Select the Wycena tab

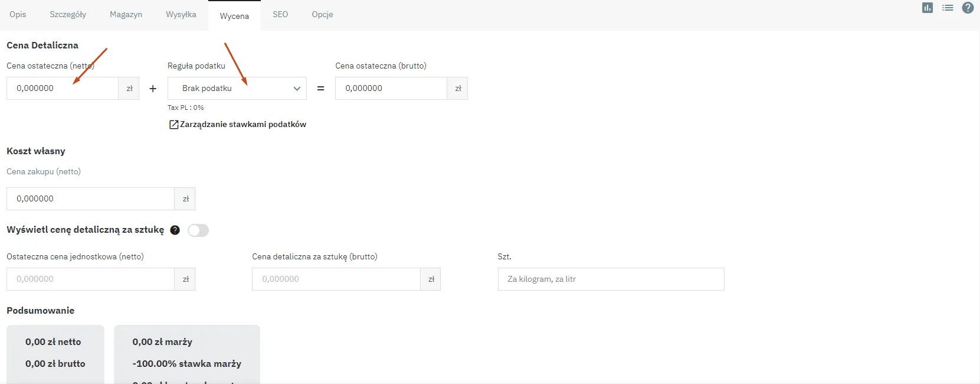pyautogui.click(x=234, y=16)
